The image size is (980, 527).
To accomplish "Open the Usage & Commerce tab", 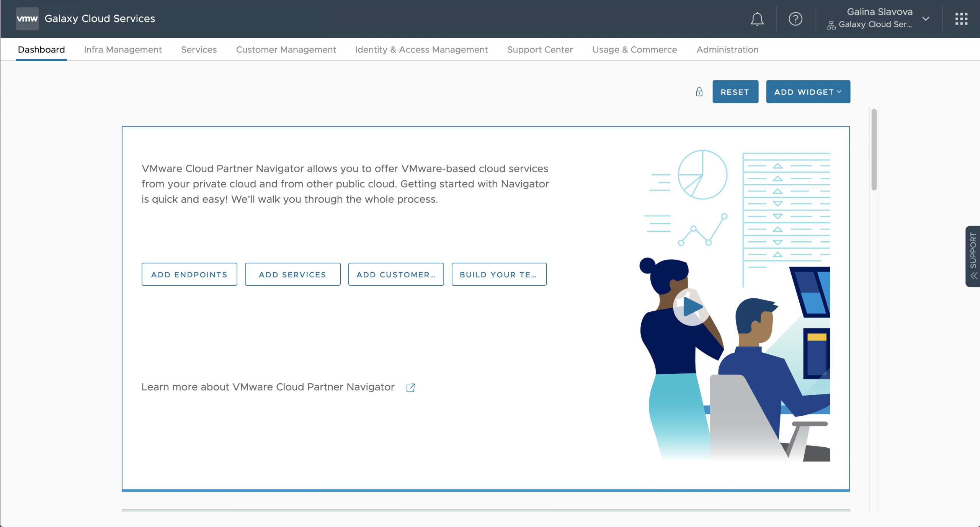I will 634,50.
